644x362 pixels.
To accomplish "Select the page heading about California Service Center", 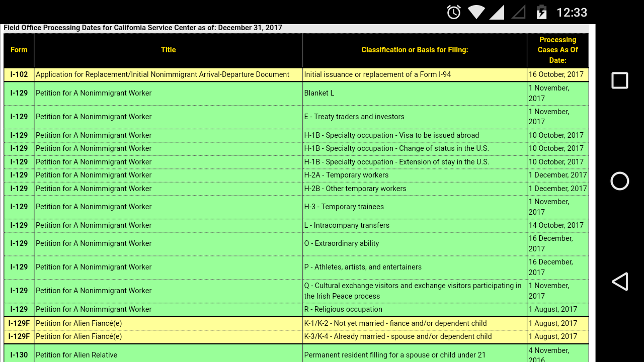I will click(143, 28).
